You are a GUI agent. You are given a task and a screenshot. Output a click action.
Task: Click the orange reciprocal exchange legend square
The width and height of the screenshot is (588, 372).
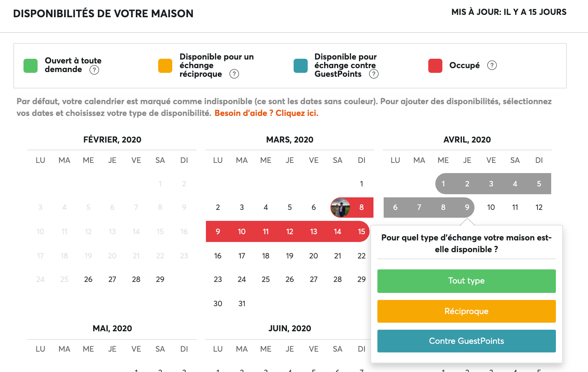[165, 65]
